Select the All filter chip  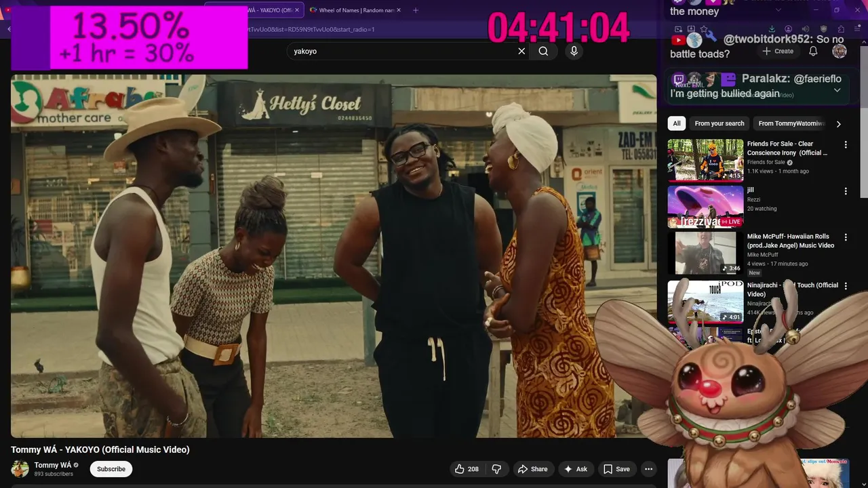coord(676,123)
